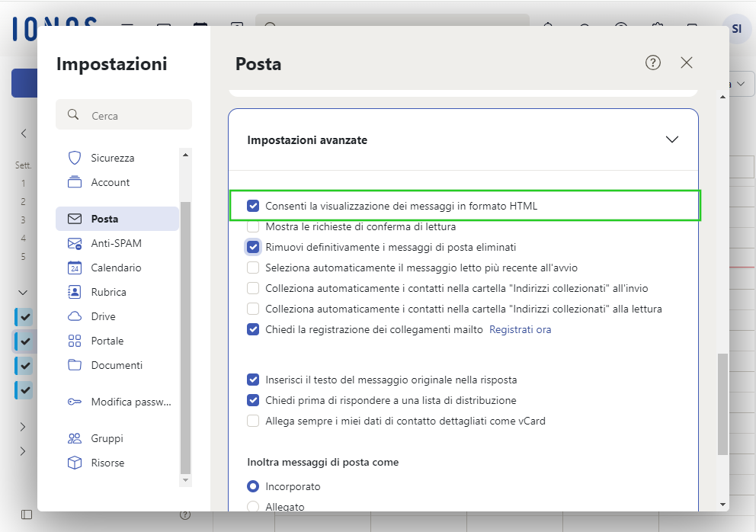The image size is (756, 532).
Task: Go to Documenti settings section
Action: 117,365
